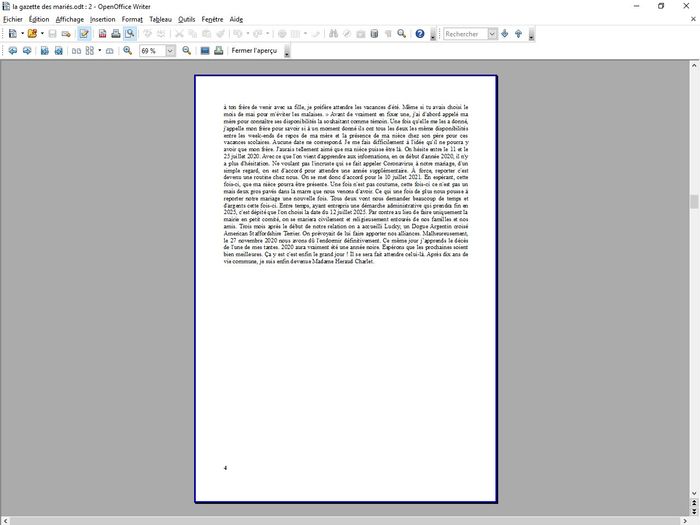700x525 pixels.
Task: Click Zoom Out magnifier in preview toolbar
Action: tap(187, 51)
